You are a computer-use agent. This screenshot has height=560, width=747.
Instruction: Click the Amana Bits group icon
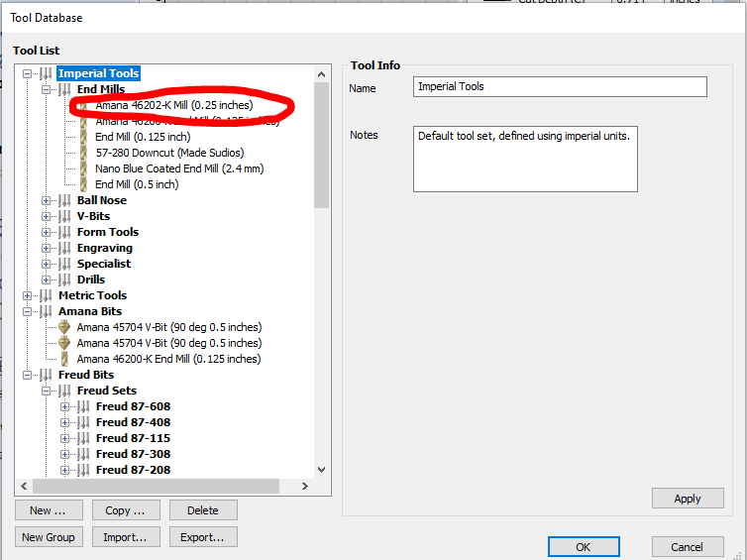[46, 311]
